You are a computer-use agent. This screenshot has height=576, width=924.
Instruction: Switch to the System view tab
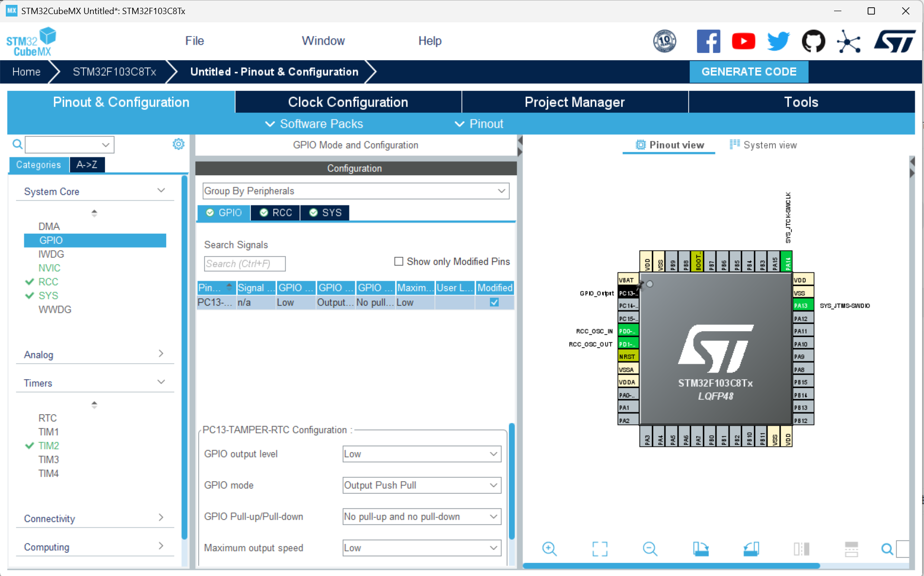click(x=763, y=145)
